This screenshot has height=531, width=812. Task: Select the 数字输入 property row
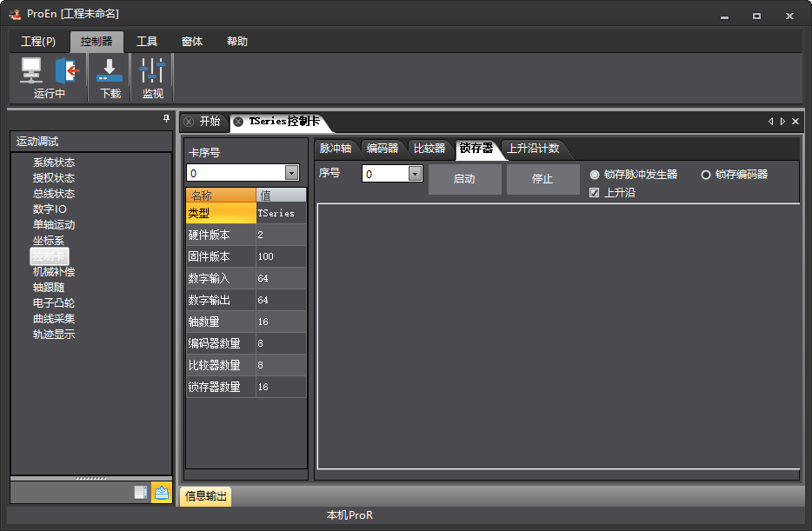coord(246,278)
